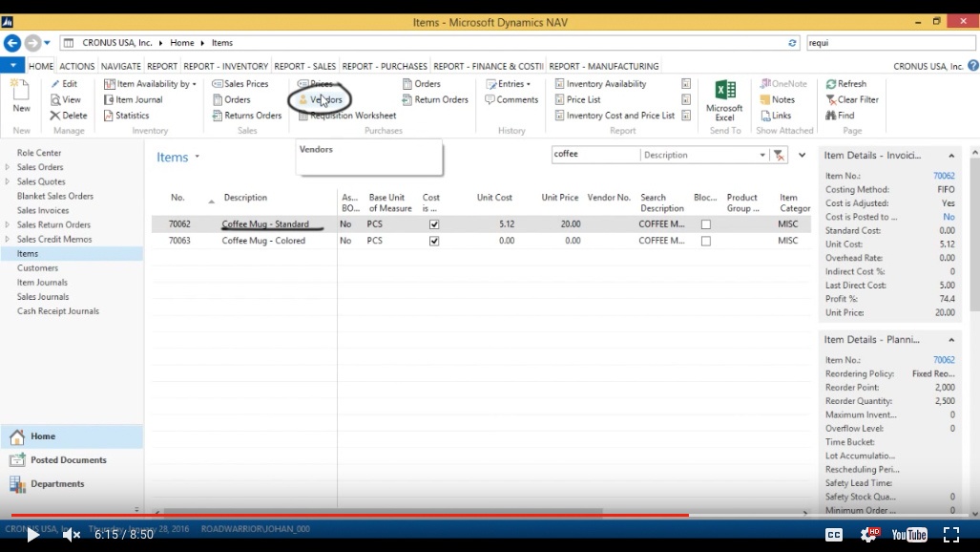
Task: Send list to Microsoft Excel
Action: click(x=724, y=100)
